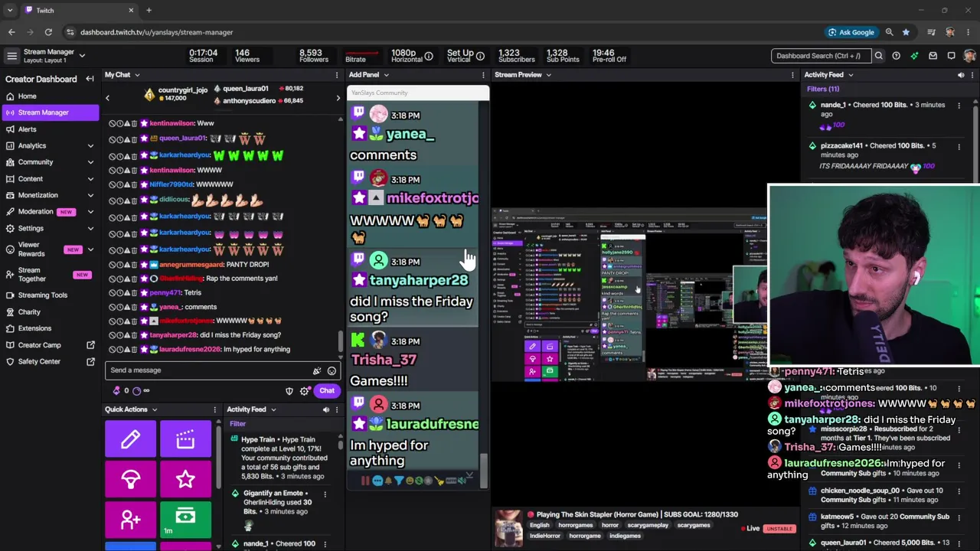Open Extensions in the sidebar
Image resolution: width=980 pixels, height=551 pixels.
coord(50,328)
